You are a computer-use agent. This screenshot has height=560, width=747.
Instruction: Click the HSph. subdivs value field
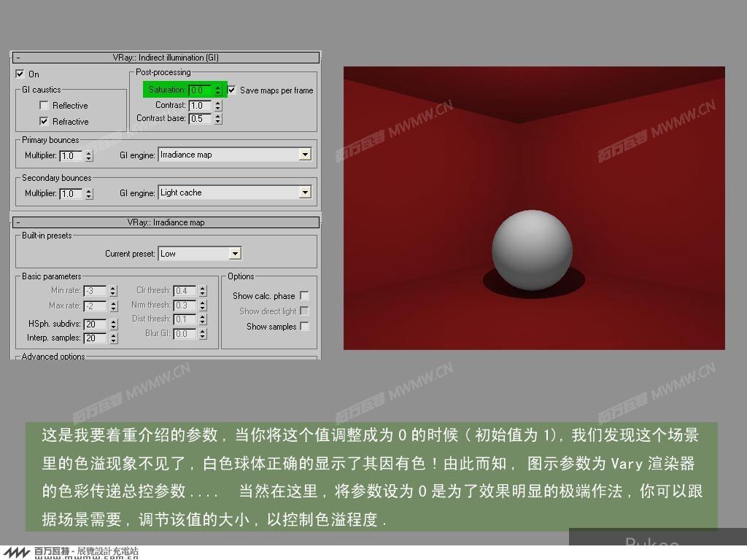coord(96,324)
